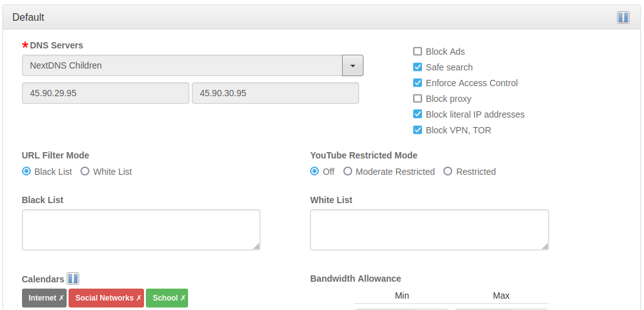Click the White List text area
Image resolution: width=644 pixels, height=310 pixels.
coord(429,230)
